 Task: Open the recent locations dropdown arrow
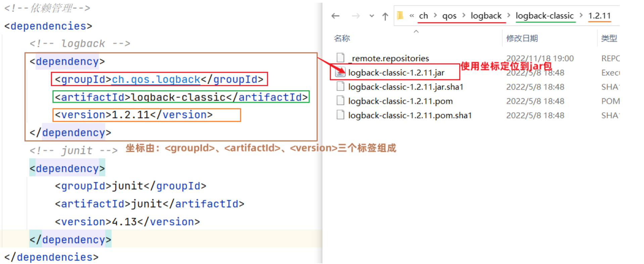point(371,16)
